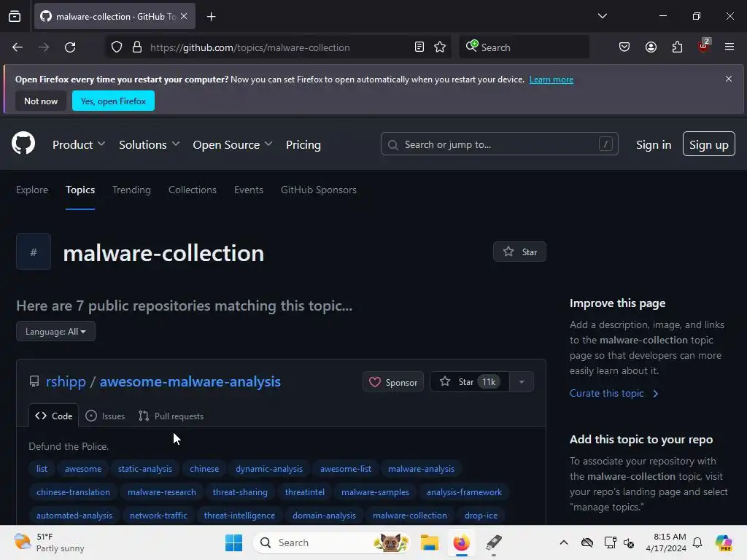Open the Language: All dropdown
747x560 pixels.
55,332
